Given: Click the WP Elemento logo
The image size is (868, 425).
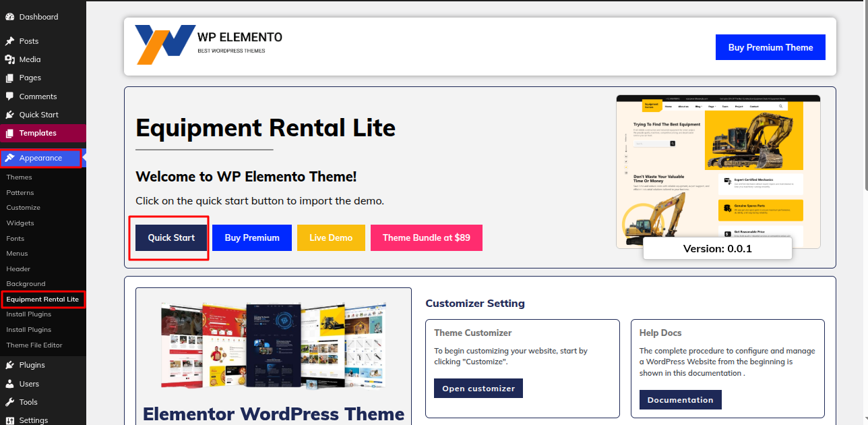Looking at the screenshot, I should 209,45.
